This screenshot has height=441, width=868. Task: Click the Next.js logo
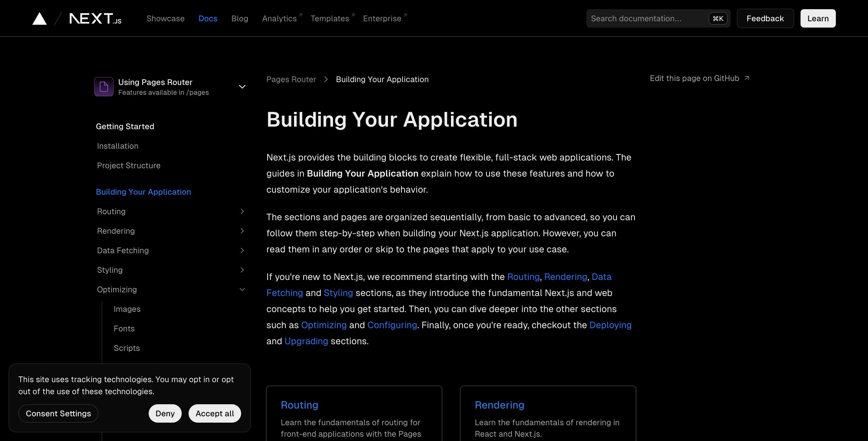(x=95, y=19)
